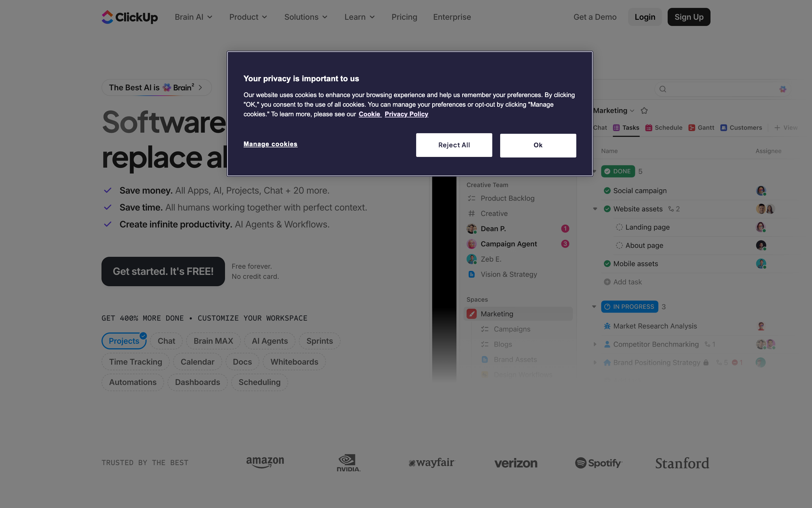812x508 pixels.
Task: Open the Campaign Agent avatar
Action: coord(471,244)
